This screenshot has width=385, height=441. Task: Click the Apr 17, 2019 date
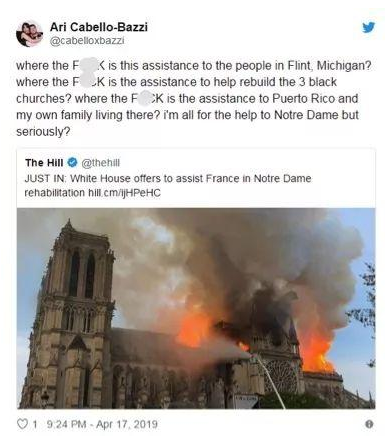[x=127, y=424]
